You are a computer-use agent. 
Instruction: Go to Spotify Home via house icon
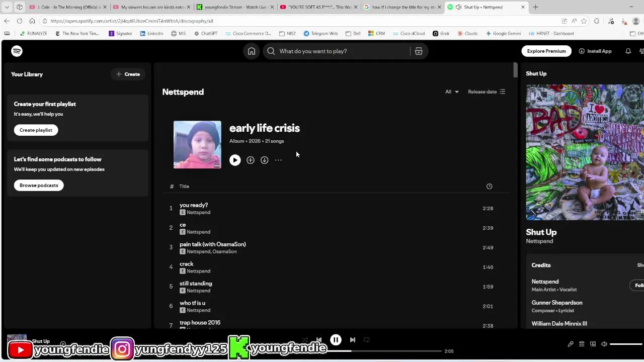(252, 51)
